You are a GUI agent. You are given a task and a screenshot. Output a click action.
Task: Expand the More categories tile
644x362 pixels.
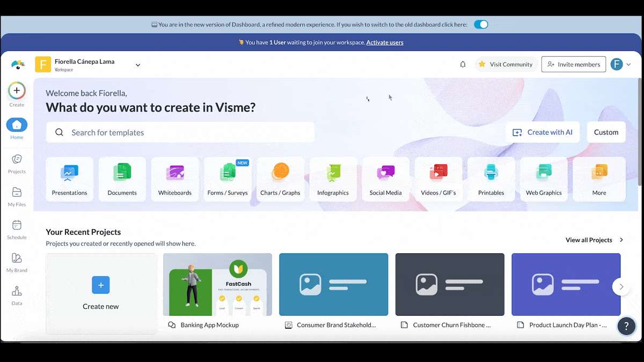(x=599, y=179)
